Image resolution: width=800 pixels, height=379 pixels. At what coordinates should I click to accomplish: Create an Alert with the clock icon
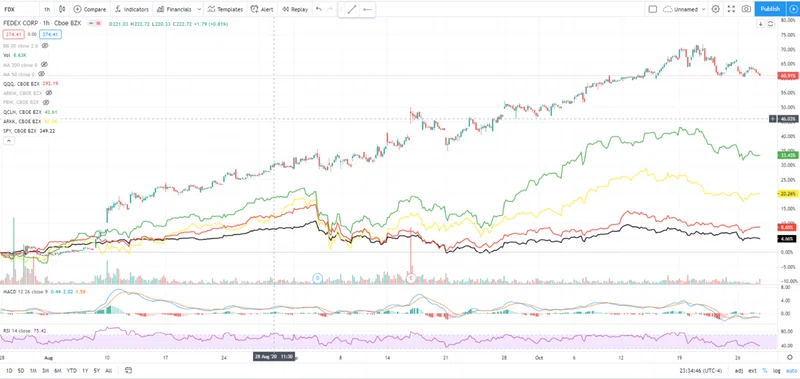point(262,9)
